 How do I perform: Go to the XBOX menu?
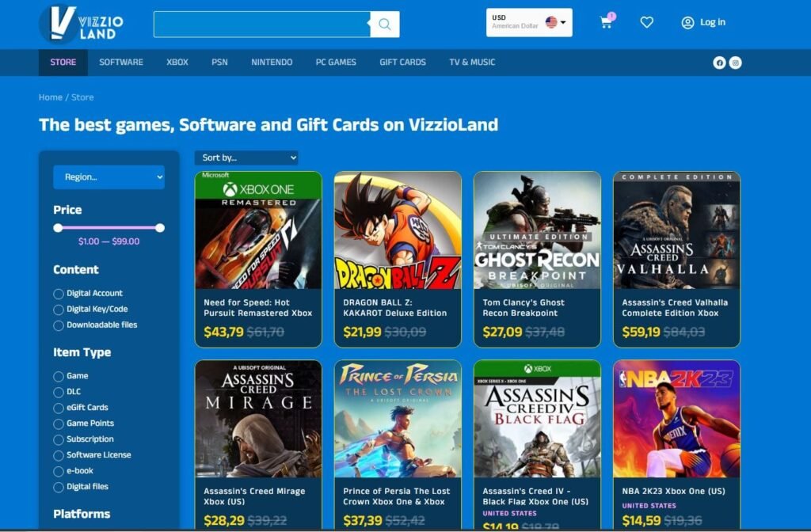177,63
